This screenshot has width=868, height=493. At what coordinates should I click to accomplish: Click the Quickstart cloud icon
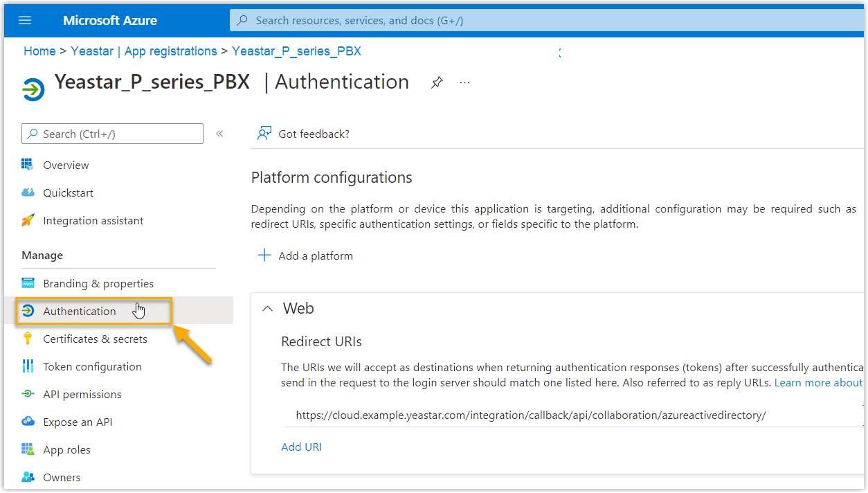tap(28, 192)
